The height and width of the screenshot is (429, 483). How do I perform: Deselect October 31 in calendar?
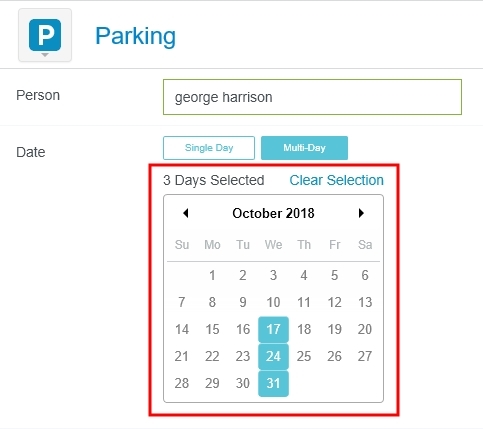pos(273,383)
